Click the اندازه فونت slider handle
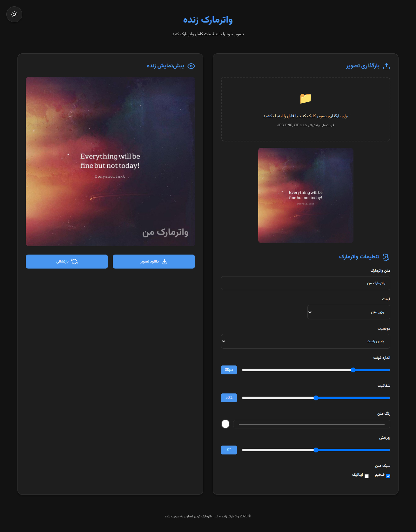Screen dimensions: 416x532 [x=353, y=370]
